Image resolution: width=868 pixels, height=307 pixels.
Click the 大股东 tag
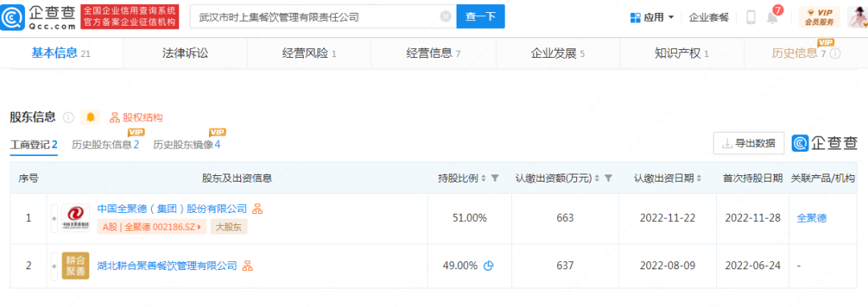tap(228, 227)
